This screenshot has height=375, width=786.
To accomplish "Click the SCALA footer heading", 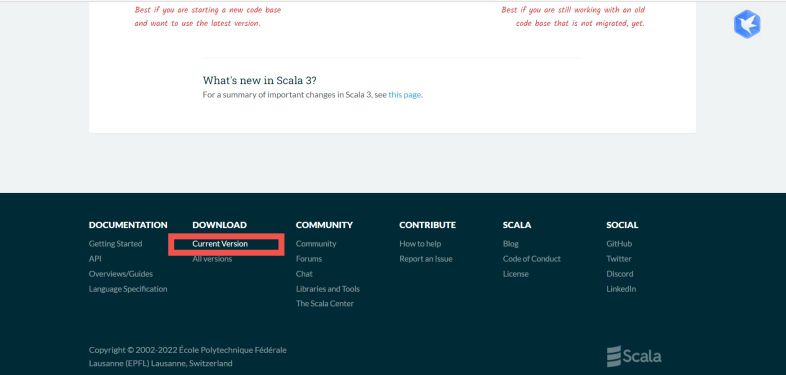I will (x=517, y=225).
